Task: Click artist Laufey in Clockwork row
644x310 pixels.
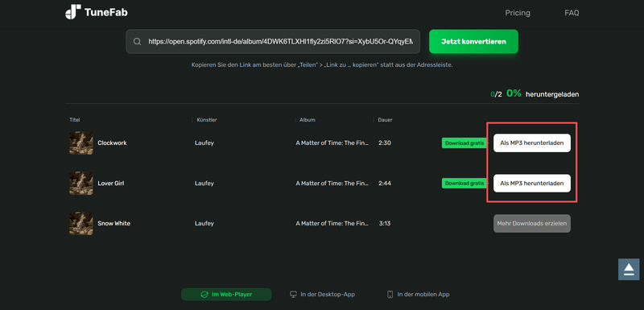Action: (x=204, y=143)
